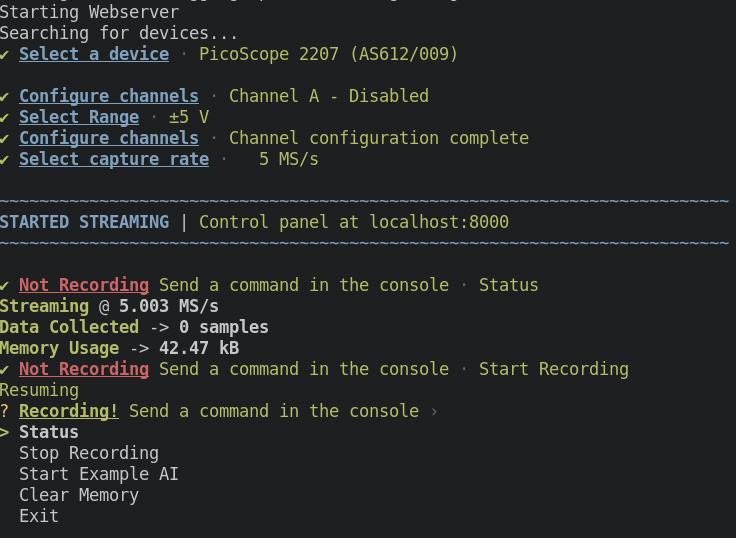The height and width of the screenshot is (538, 736).
Task: Click the first red 'Not Recording' label
Action: coord(83,285)
